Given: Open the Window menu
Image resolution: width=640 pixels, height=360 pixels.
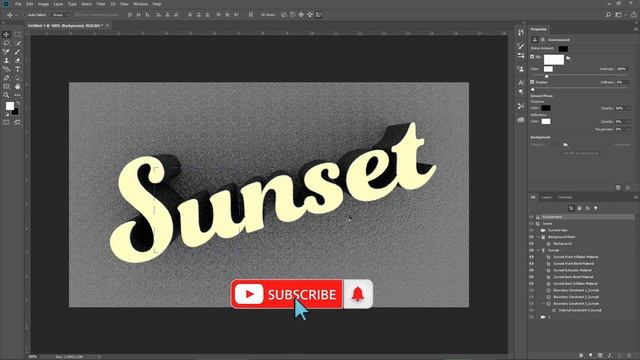Looking at the screenshot, I should tap(140, 4).
